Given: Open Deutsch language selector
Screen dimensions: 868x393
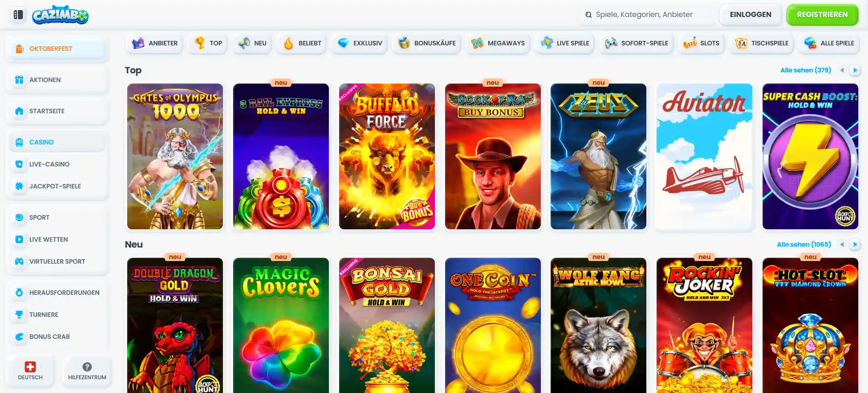Looking at the screenshot, I should click(x=30, y=371).
